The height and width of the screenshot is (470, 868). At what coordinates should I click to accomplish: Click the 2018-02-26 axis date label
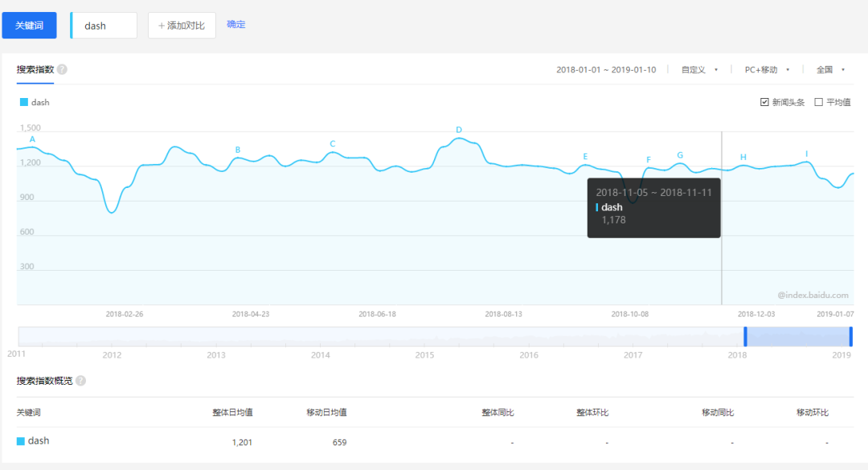click(125, 314)
